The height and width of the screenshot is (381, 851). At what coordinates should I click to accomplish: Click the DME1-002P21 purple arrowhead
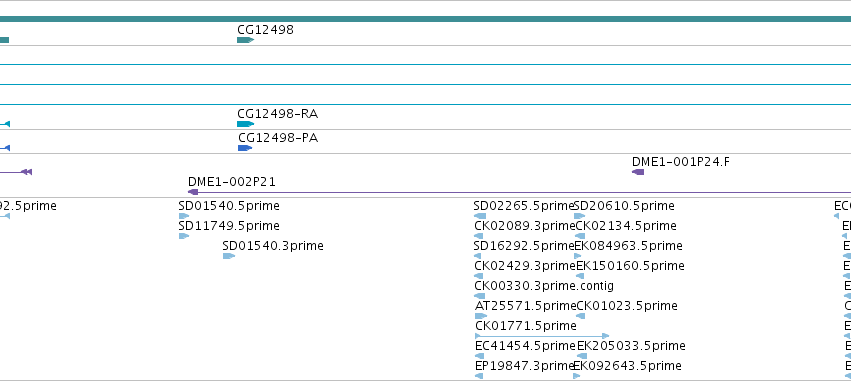pos(193,192)
